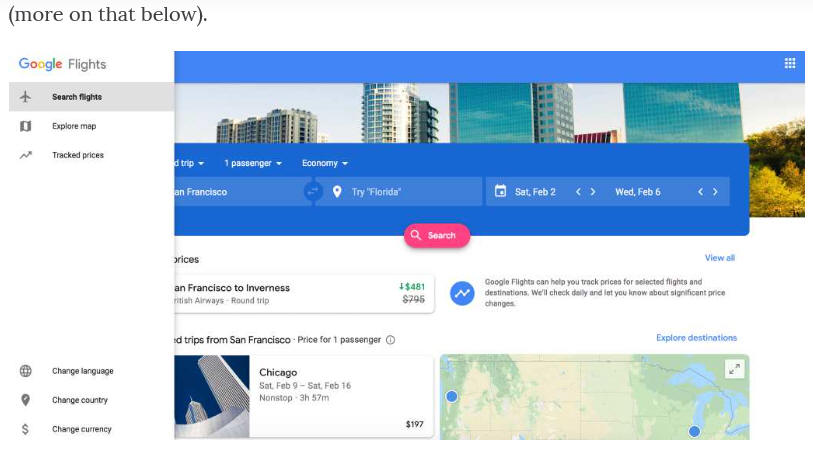Click the Nonstop · 3h 57m text
The height and width of the screenshot is (451, 813).
(294, 398)
